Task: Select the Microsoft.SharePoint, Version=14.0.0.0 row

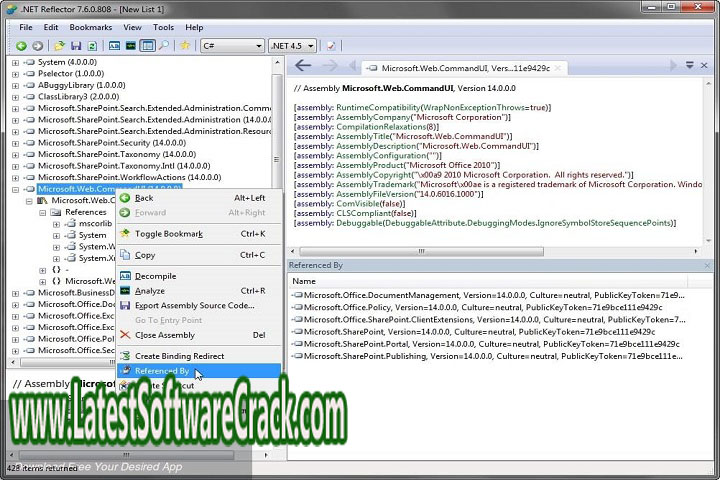Action: 474,332
